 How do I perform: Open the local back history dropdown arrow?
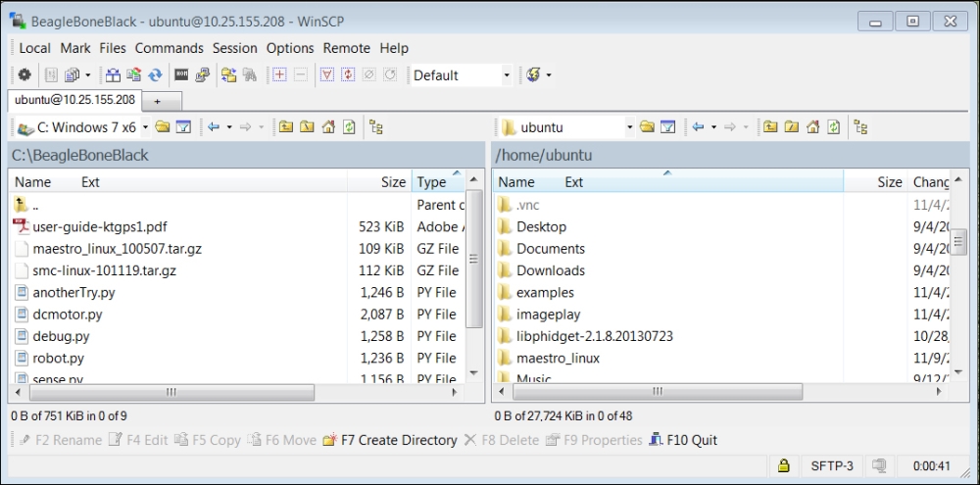[229, 127]
